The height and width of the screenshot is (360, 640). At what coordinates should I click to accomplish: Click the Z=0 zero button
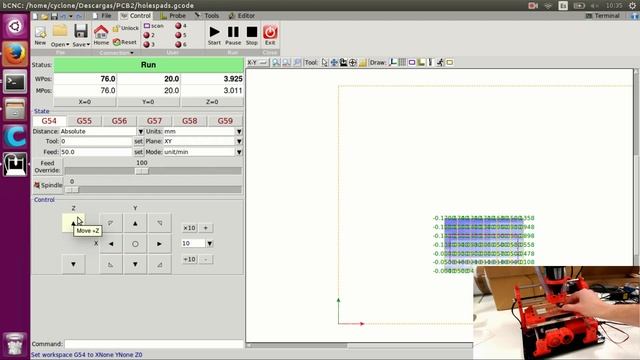tap(212, 102)
